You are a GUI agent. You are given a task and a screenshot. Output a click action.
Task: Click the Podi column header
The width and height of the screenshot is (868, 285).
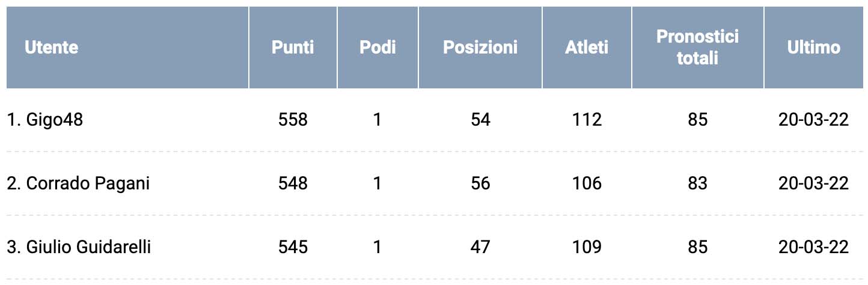click(x=377, y=47)
